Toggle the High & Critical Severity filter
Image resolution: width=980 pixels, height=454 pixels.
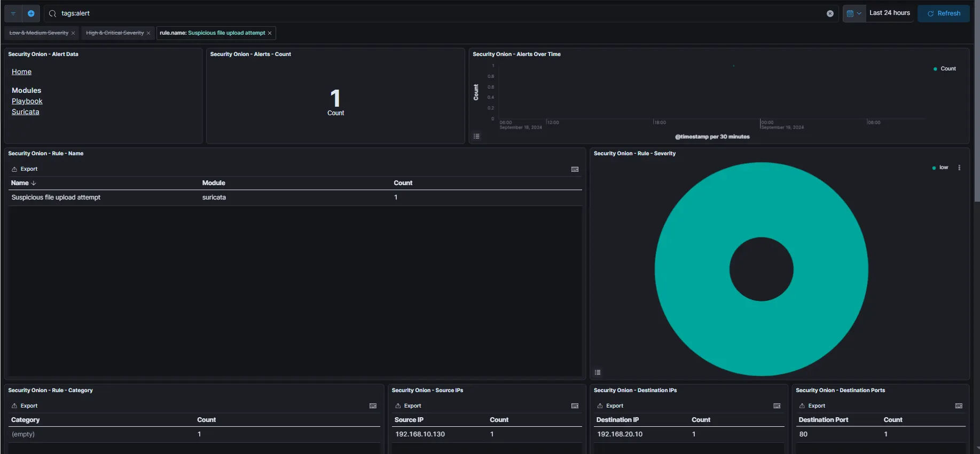[x=114, y=33]
